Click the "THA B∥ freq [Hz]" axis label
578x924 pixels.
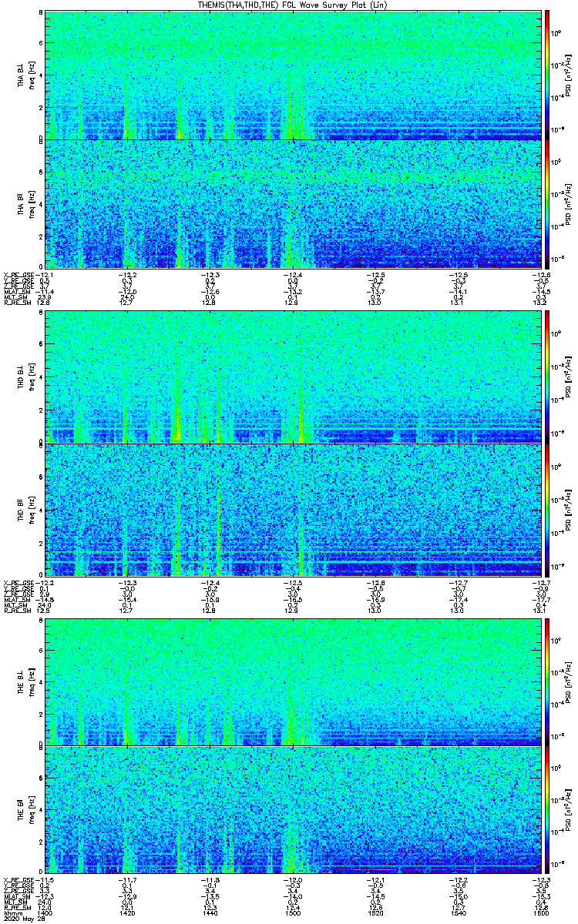point(26,203)
